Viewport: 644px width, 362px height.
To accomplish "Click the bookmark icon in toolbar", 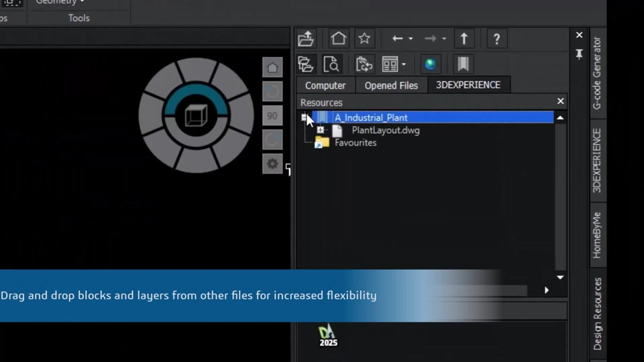I will click(x=464, y=64).
